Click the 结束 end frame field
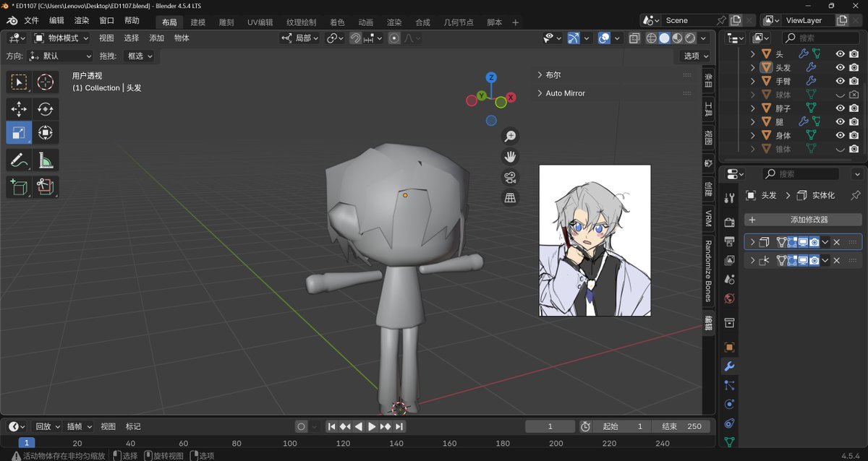 click(683, 426)
